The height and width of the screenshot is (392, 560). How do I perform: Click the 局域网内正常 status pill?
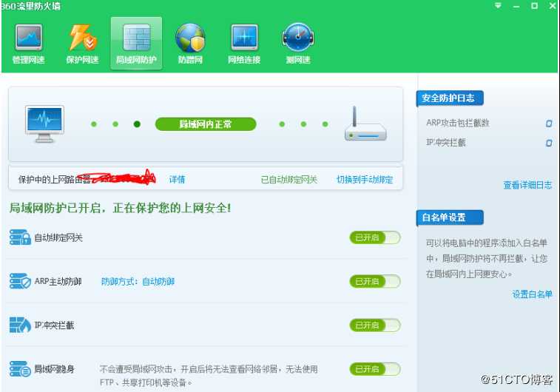(206, 124)
